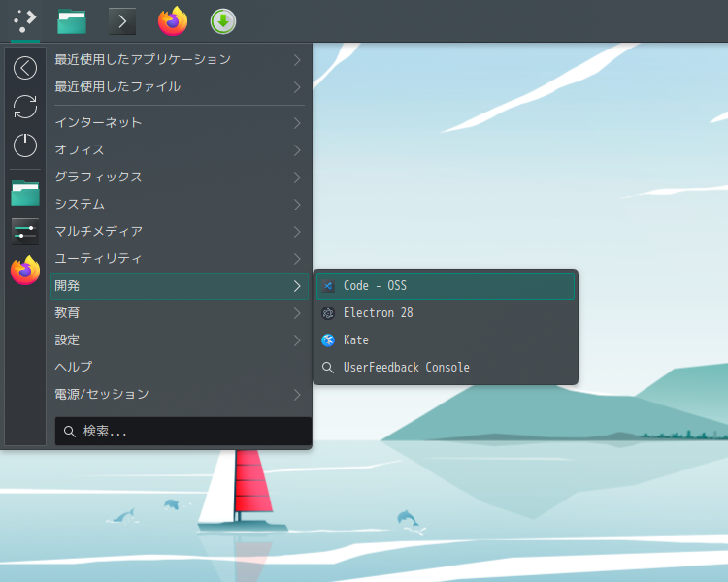This screenshot has height=582, width=728.
Task: Launch Code - OSS from the submenu
Action: click(x=446, y=286)
